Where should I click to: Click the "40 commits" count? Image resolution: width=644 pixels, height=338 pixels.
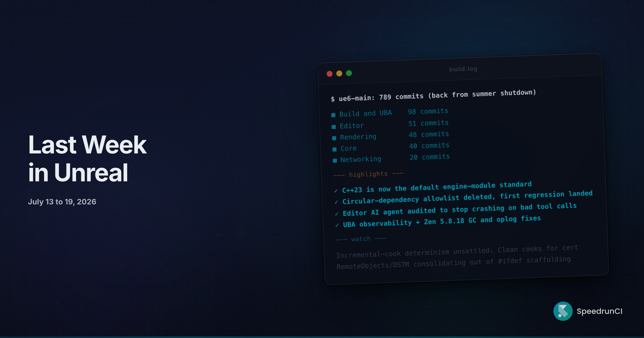point(429,146)
